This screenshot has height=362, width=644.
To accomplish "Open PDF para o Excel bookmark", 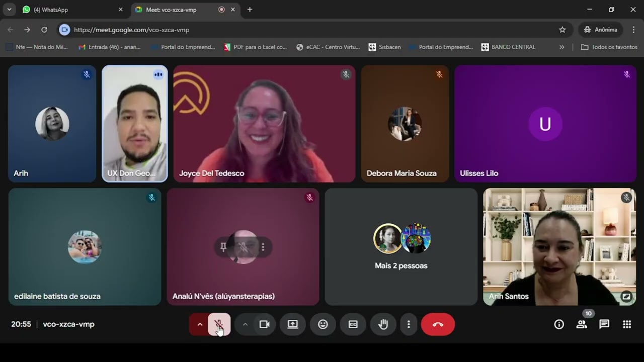I will coord(255,47).
